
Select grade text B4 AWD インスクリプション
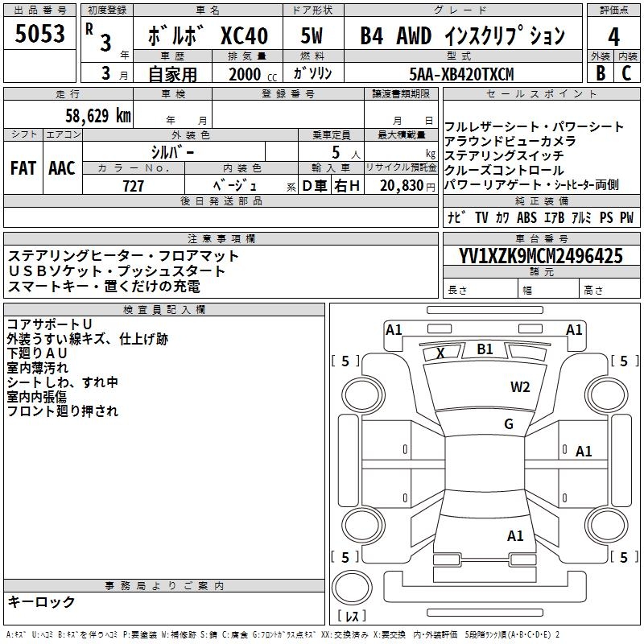tap(462, 35)
